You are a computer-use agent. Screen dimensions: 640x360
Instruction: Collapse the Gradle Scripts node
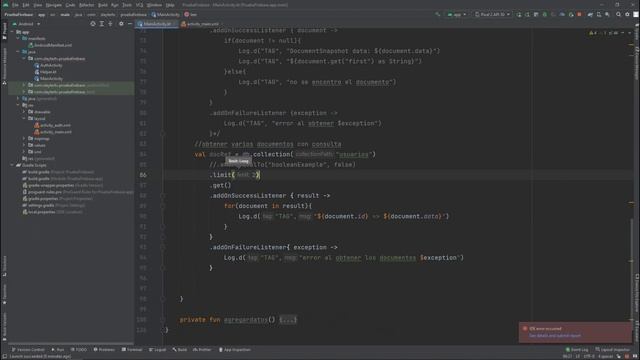click(12, 165)
